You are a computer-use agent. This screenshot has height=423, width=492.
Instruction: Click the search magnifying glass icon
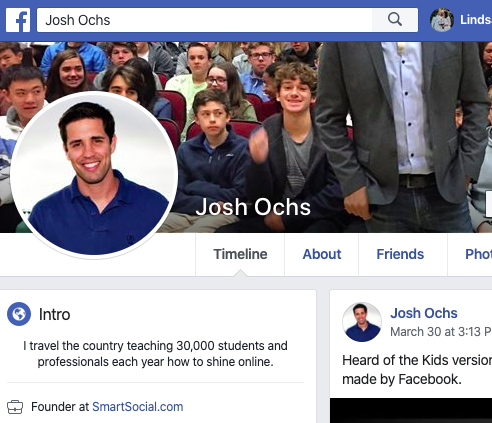(x=395, y=20)
